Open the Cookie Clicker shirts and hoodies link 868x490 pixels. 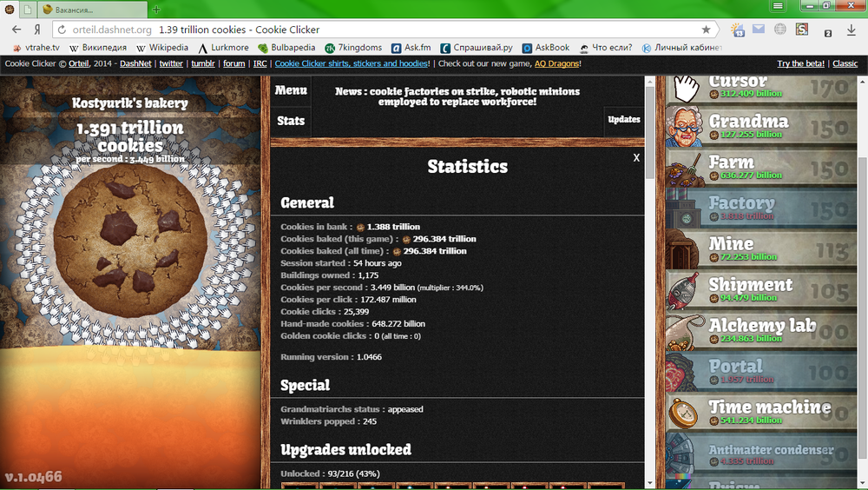click(352, 63)
